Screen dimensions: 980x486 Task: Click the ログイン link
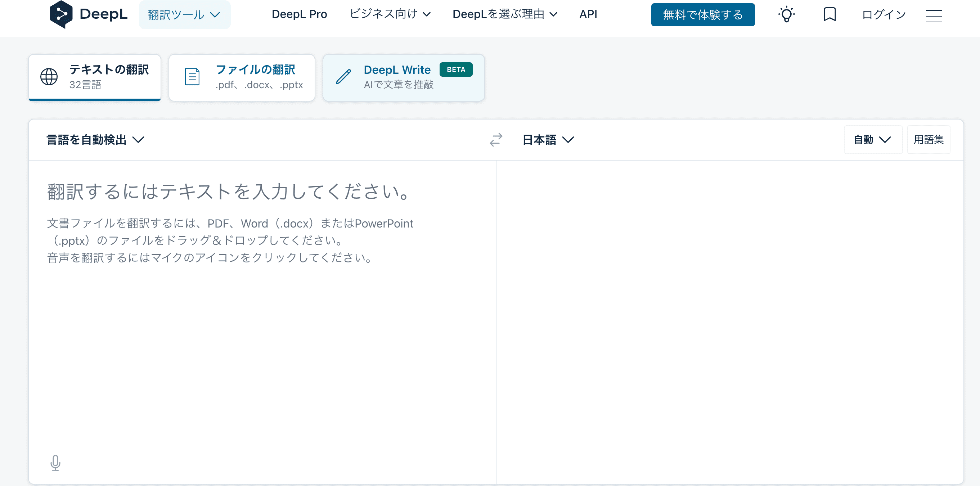pos(884,15)
